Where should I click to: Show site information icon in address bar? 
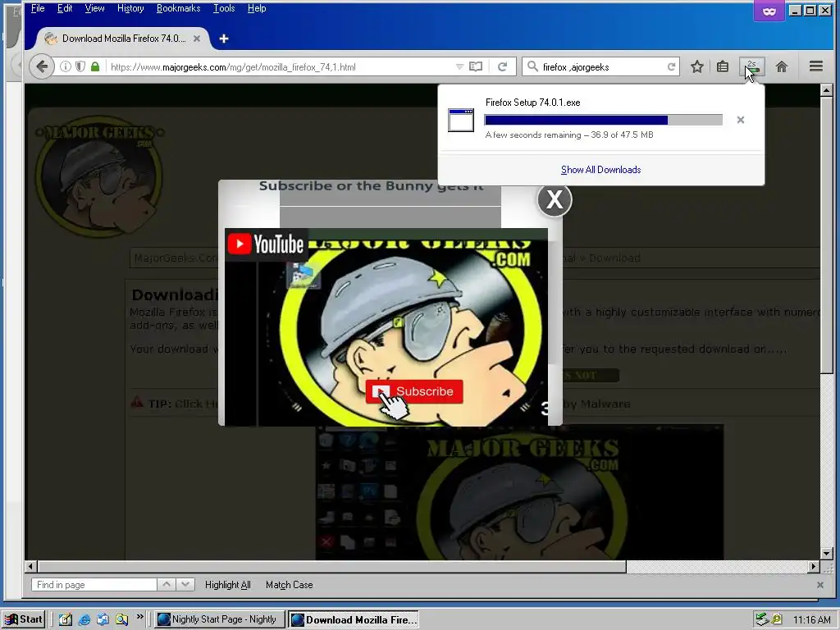[x=66, y=67]
